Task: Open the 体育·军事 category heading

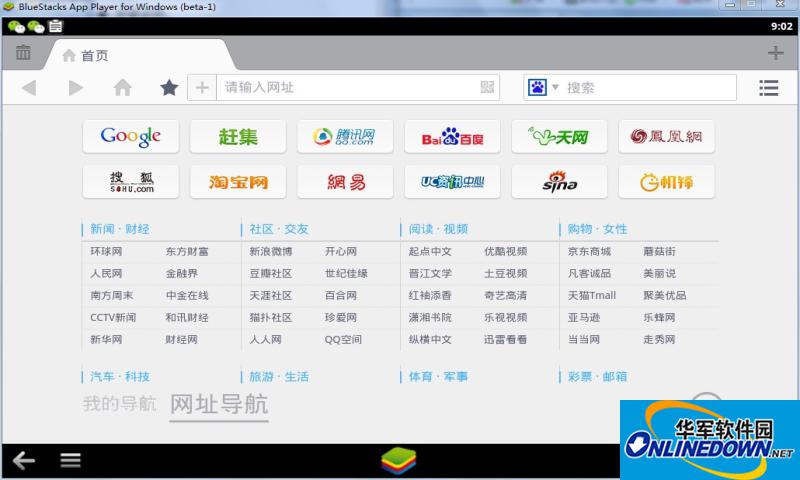Action: click(x=438, y=376)
